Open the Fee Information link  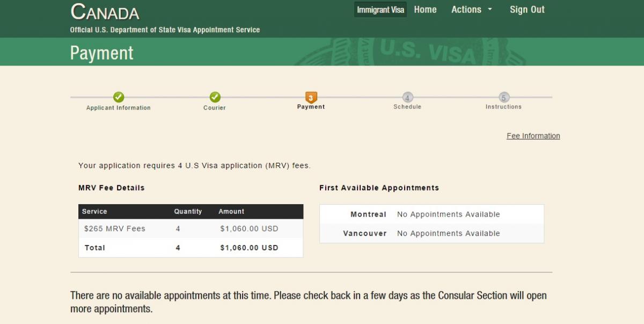pyautogui.click(x=533, y=136)
